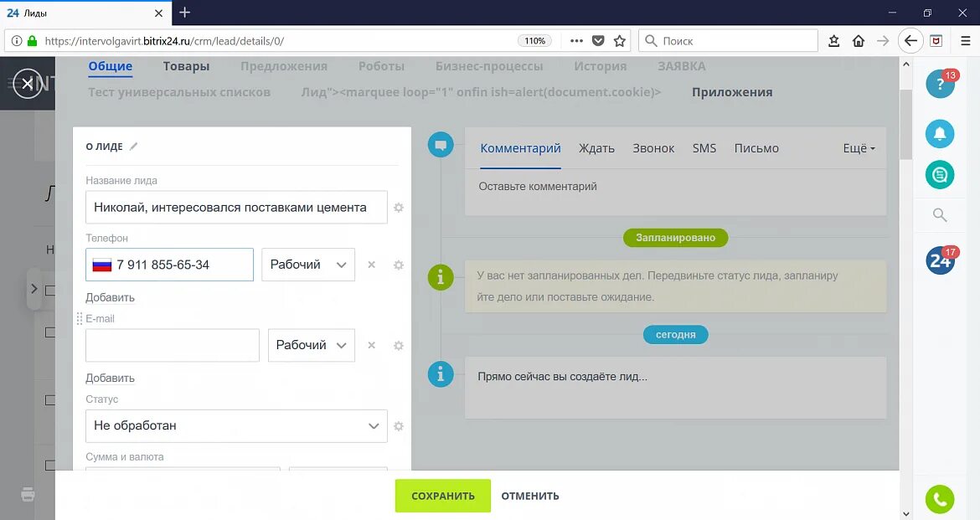Click the green info icon for planned tasks

(441, 277)
